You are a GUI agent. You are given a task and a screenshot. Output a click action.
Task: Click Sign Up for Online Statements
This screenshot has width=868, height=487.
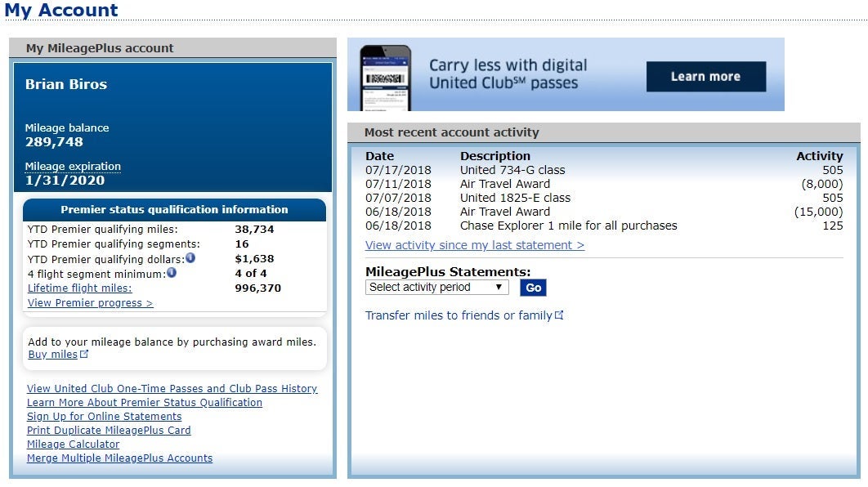(x=104, y=417)
